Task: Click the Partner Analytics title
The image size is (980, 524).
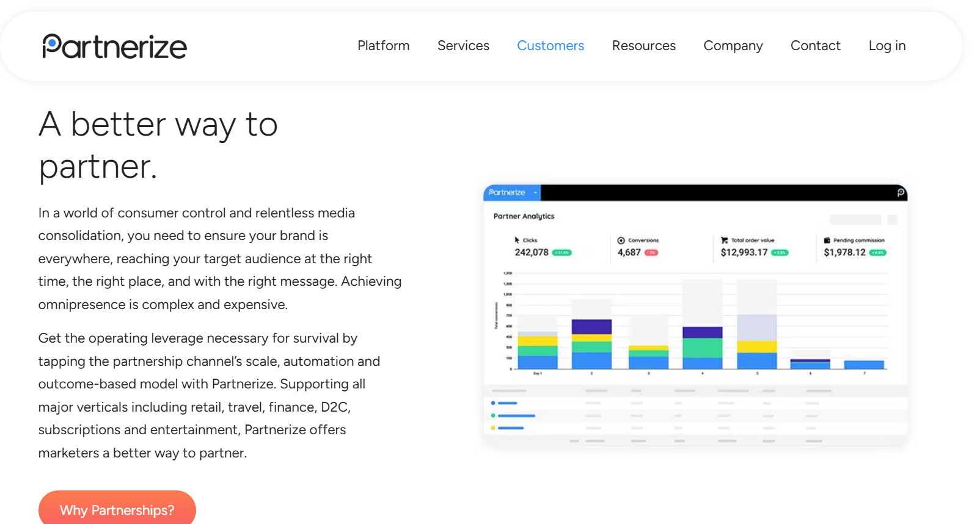Action: [x=524, y=216]
